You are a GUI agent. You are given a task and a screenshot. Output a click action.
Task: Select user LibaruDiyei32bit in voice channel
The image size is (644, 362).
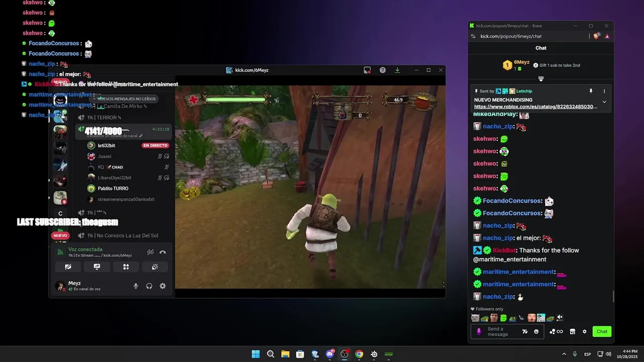[115, 177]
